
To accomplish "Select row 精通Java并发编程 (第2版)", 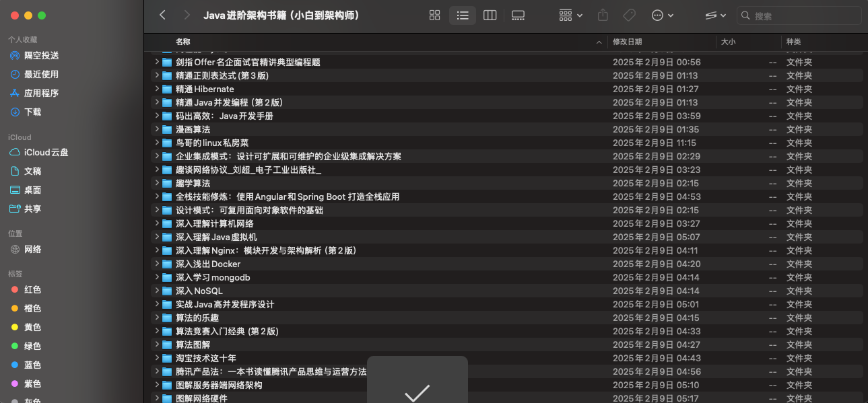I will [x=506, y=102].
